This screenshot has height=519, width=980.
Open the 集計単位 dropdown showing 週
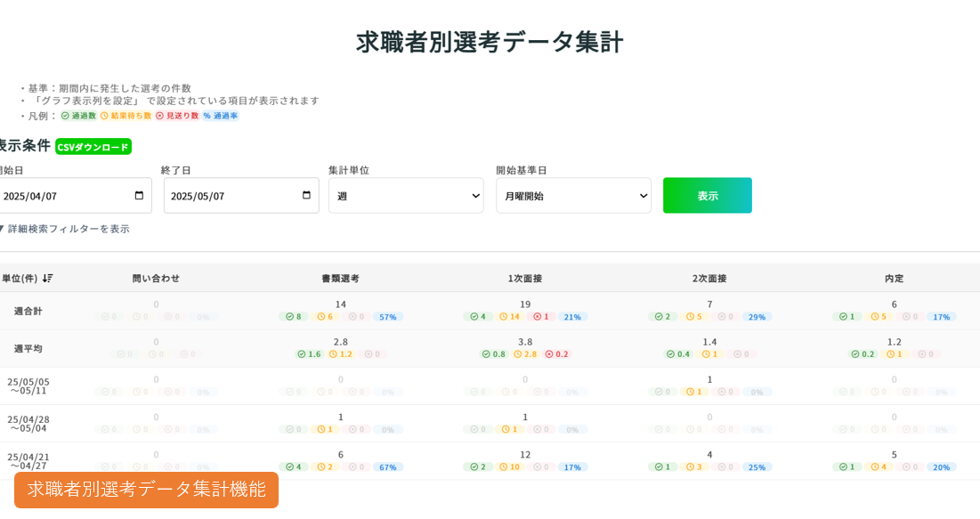[406, 196]
